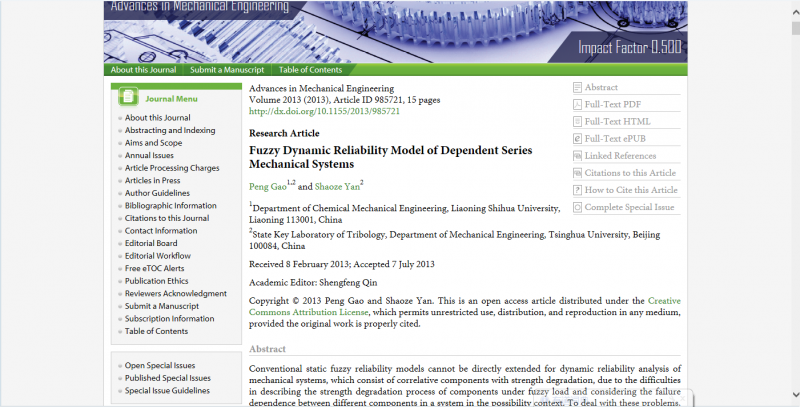Select Submit a Manuscript in Journal Menu
Image resolution: width=800 pixels, height=407 pixels.
tap(162, 306)
